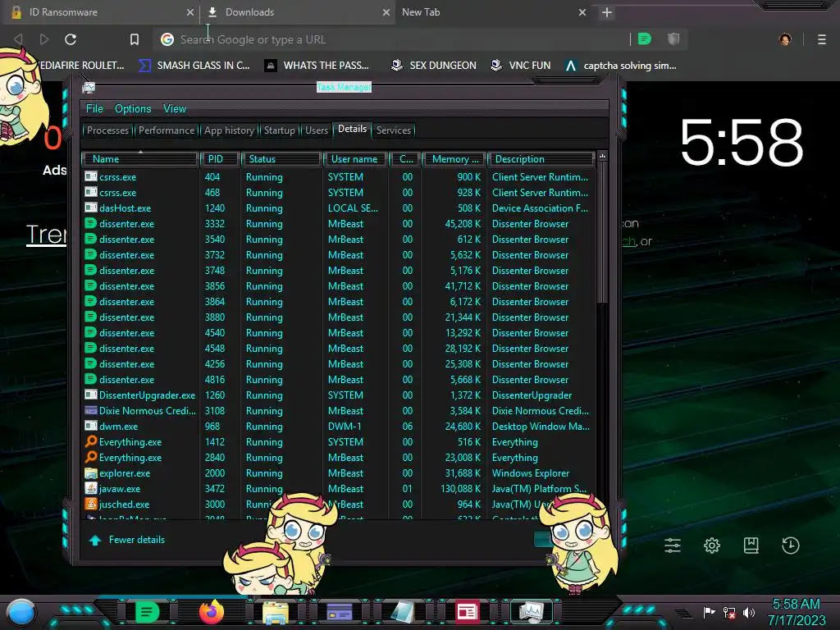This screenshot has height=630, width=840.
Task: Switch to the Processes tab
Action: 107,130
